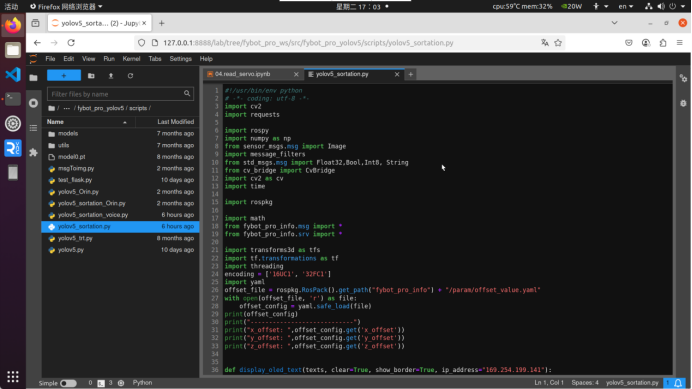
Task: Open the Pocket save icon
Action: click(629, 43)
